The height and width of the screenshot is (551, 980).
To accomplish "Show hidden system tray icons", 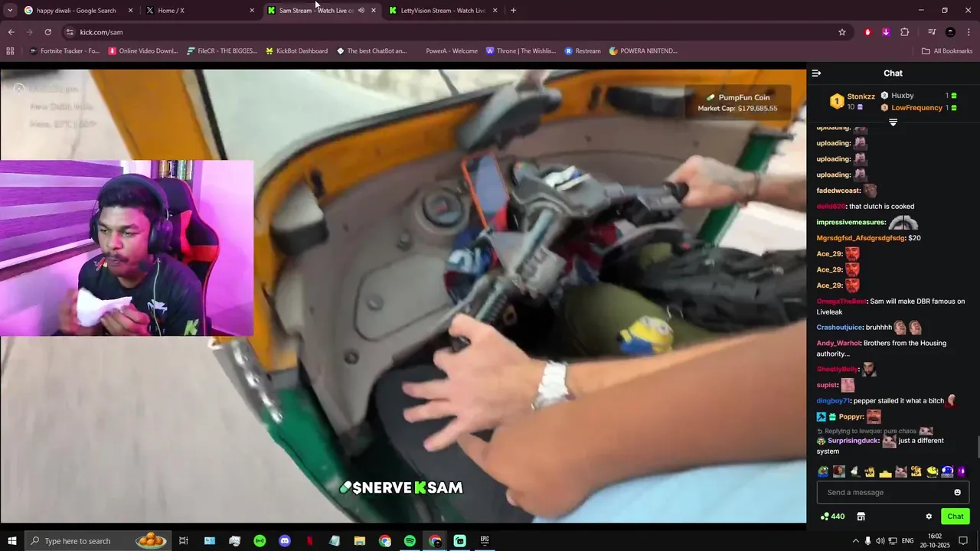I will pyautogui.click(x=855, y=541).
